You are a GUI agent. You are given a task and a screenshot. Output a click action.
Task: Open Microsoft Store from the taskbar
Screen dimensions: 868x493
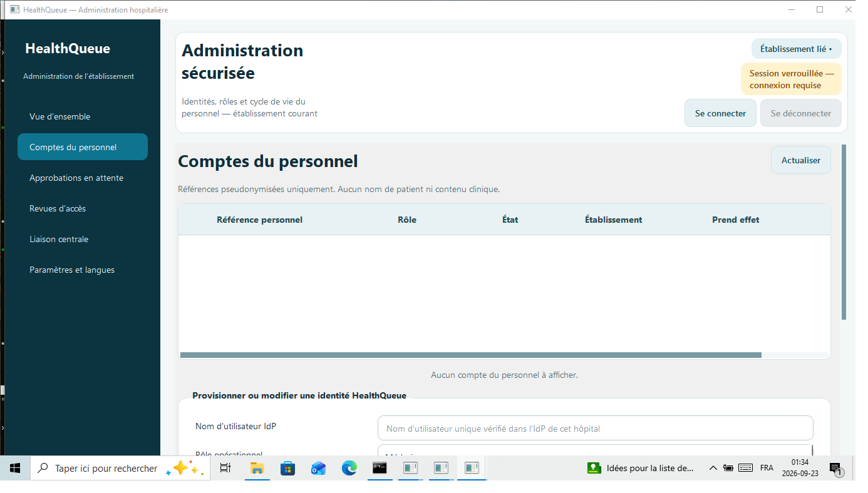point(287,468)
